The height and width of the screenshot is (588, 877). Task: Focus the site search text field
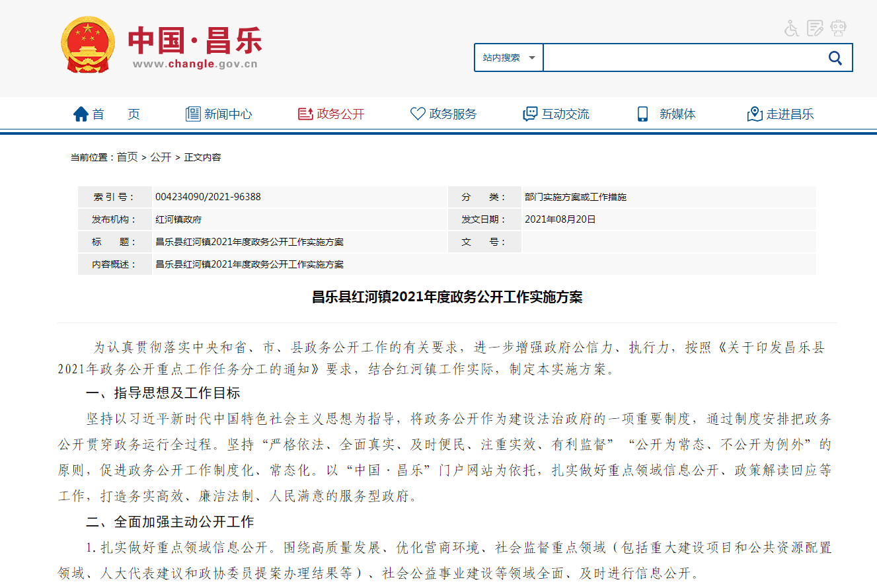pos(680,58)
